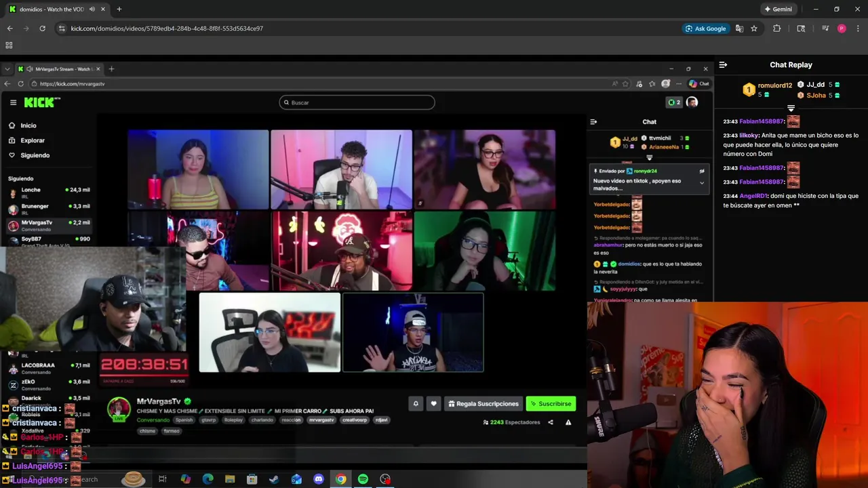
Task: Click username lilkoky in chat replay
Action: click(x=749, y=136)
